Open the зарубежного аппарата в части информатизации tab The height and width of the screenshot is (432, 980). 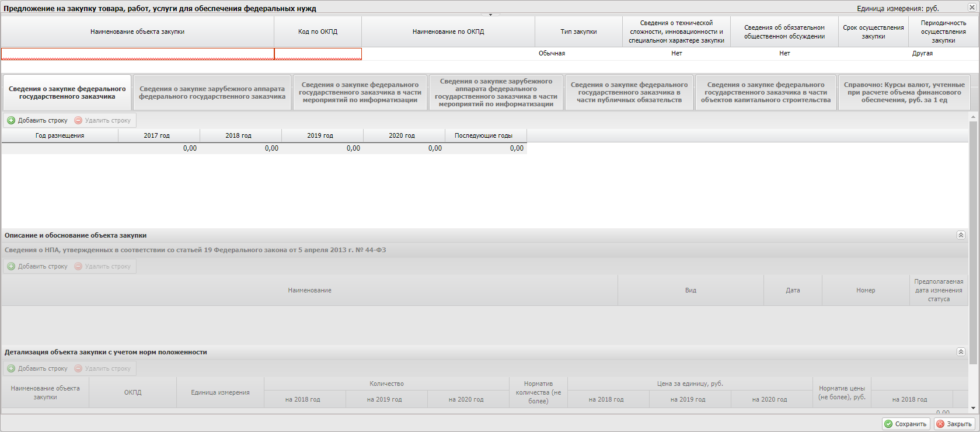pyautogui.click(x=496, y=92)
